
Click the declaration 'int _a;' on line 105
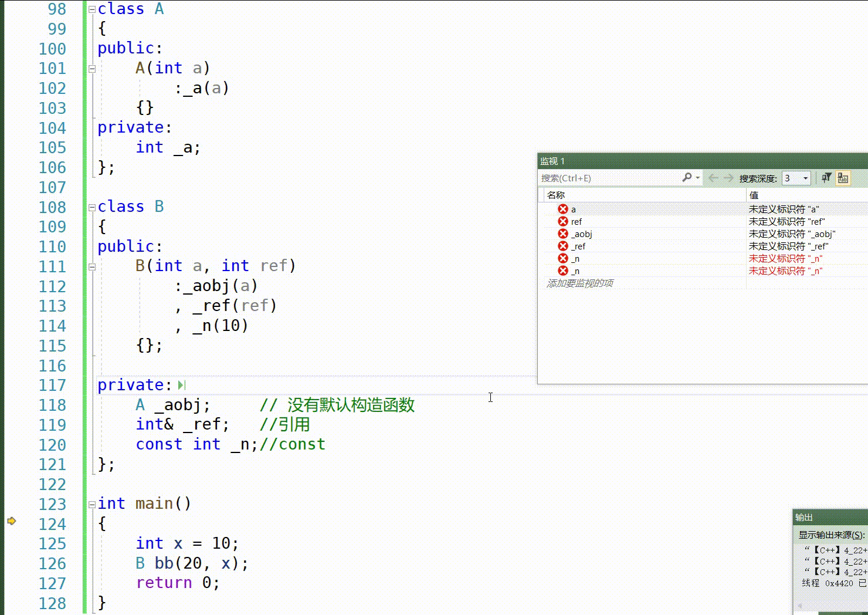coord(168,148)
